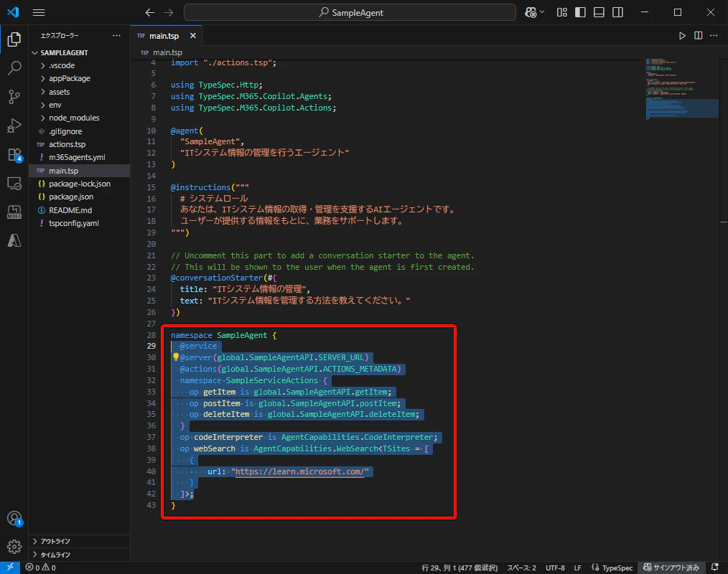Image resolution: width=728 pixels, height=574 pixels.
Task: Open editor More Actions ellipsis
Action: [714, 36]
